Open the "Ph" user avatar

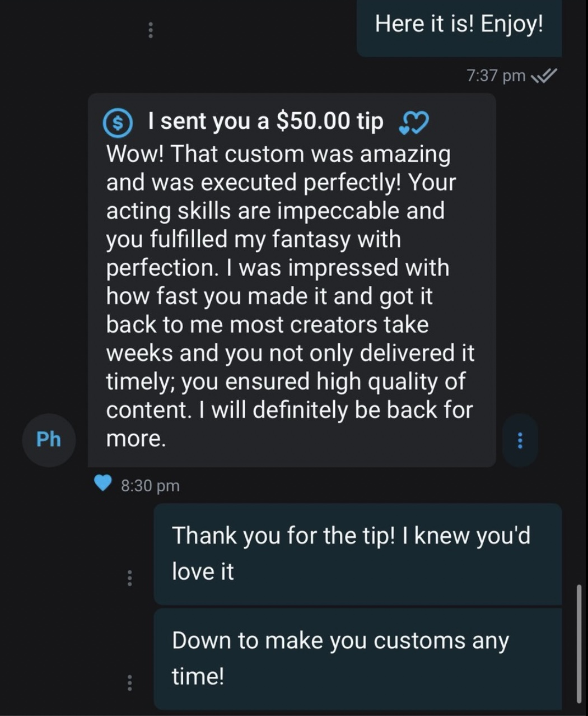click(49, 439)
